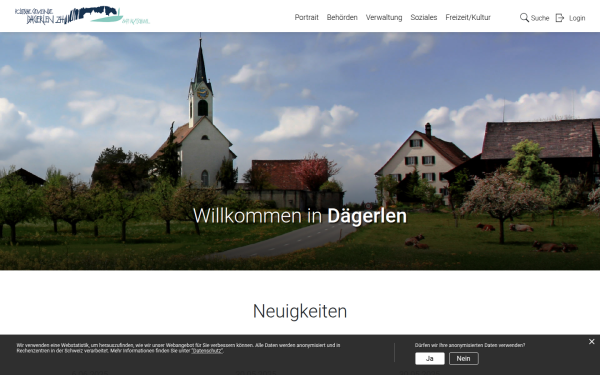Click the Login door icon
The image size is (600, 375).
560,18
